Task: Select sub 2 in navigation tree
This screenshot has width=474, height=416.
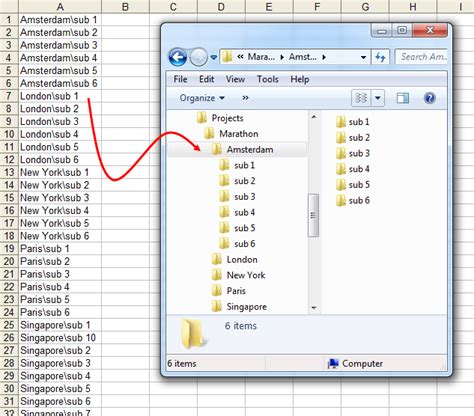Action: (x=237, y=181)
